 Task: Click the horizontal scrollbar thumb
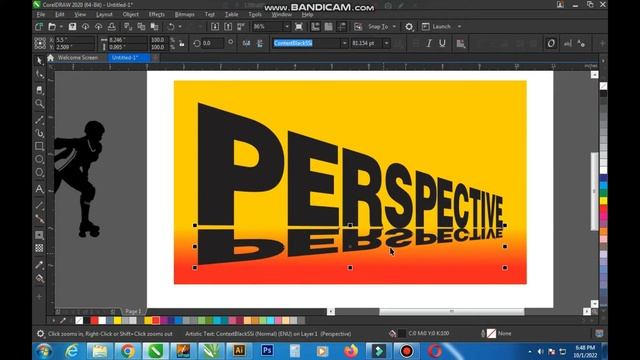451,311
